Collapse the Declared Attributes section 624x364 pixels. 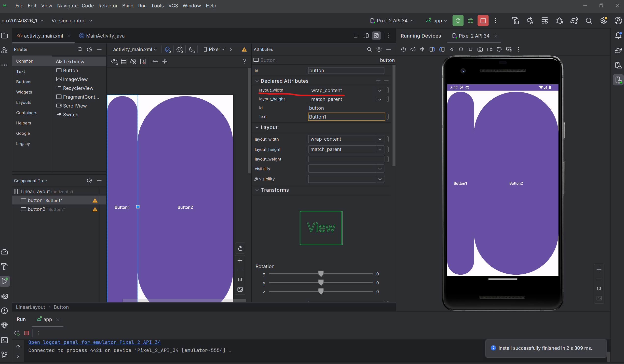[257, 81]
